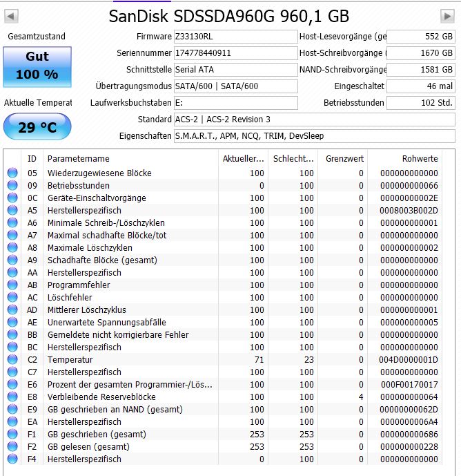The width and height of the screenshot is (461, 476).
Task: Click NAND-Schreibvorgänge value 1581 GB
Action: click(421, 70)
